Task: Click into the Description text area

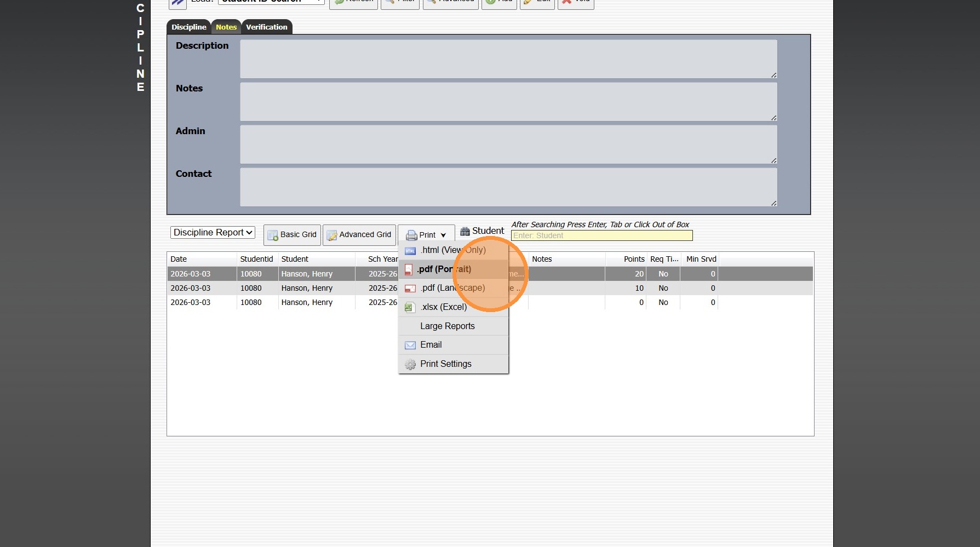Action: pos(508,59)
